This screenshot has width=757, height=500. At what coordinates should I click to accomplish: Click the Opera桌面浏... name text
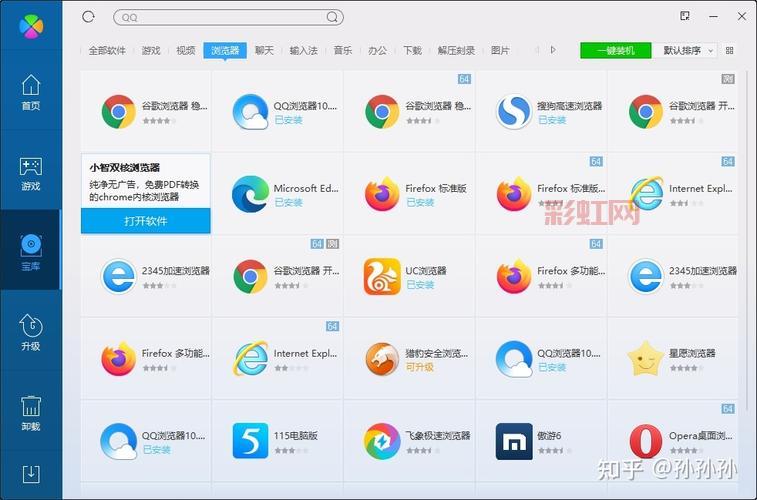(701, 435)
